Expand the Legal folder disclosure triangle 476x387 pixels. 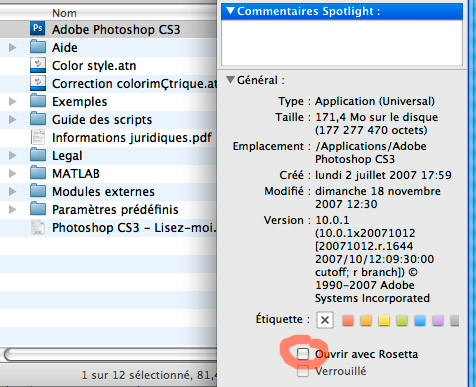tap(12, 155)
